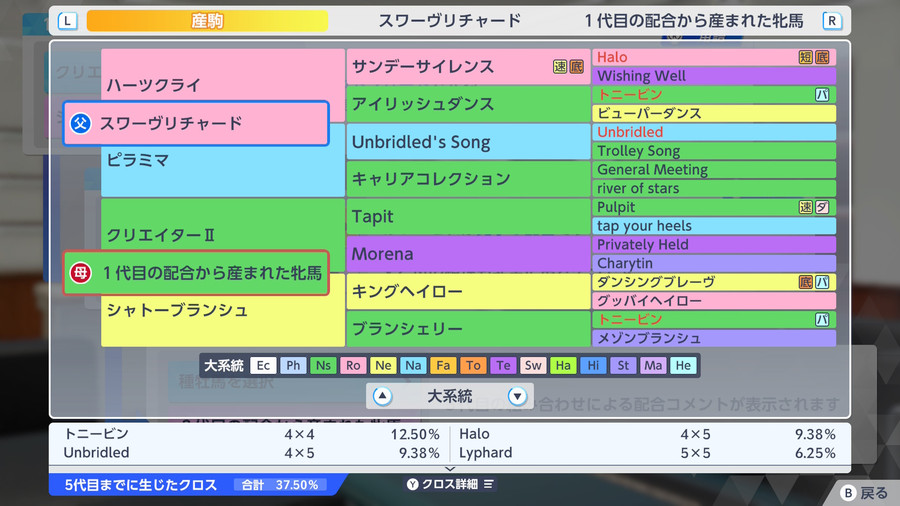
Task: Click the Na lineage color chip
Action: click(413, 365)
